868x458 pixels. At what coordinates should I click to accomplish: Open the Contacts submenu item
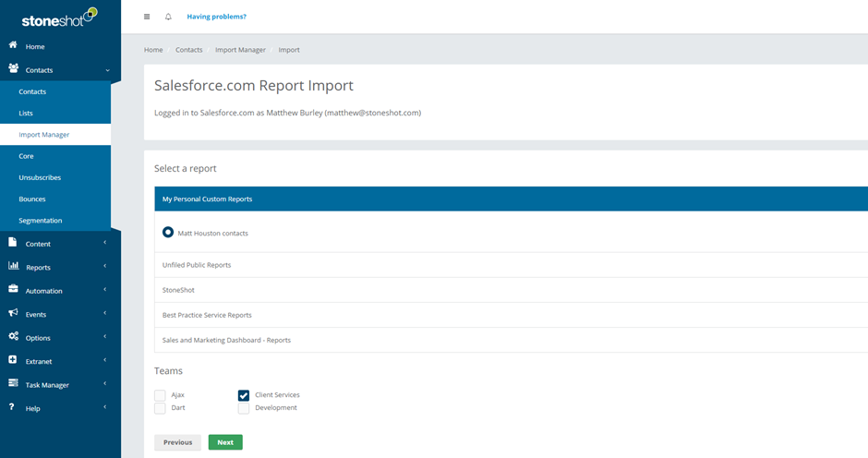(55, 92)
